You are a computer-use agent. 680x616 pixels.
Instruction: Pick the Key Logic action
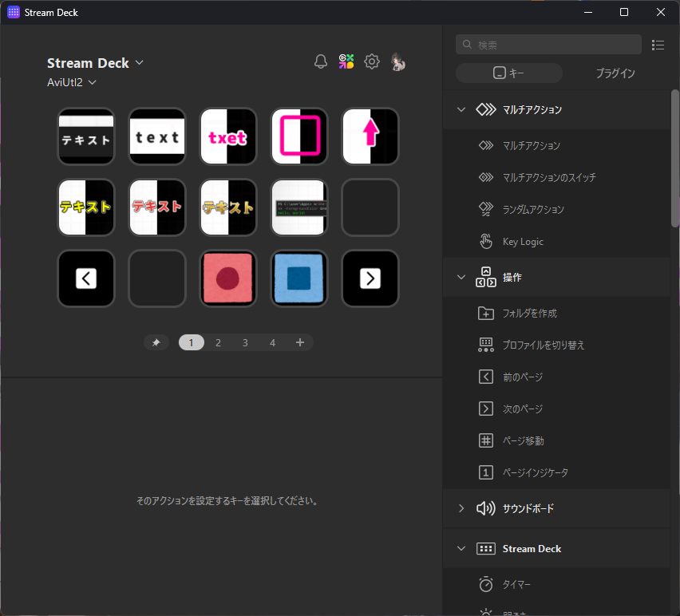[556, 242]
